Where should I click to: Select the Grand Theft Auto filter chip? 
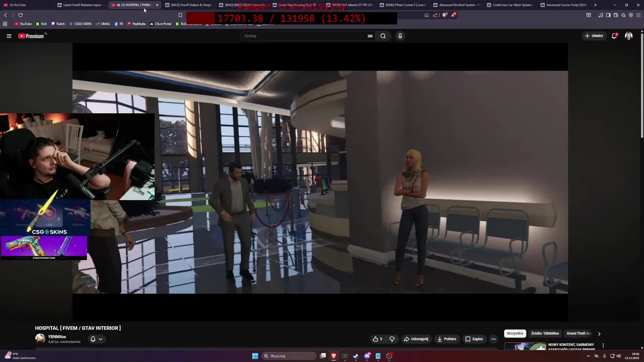tap(579, 333)
